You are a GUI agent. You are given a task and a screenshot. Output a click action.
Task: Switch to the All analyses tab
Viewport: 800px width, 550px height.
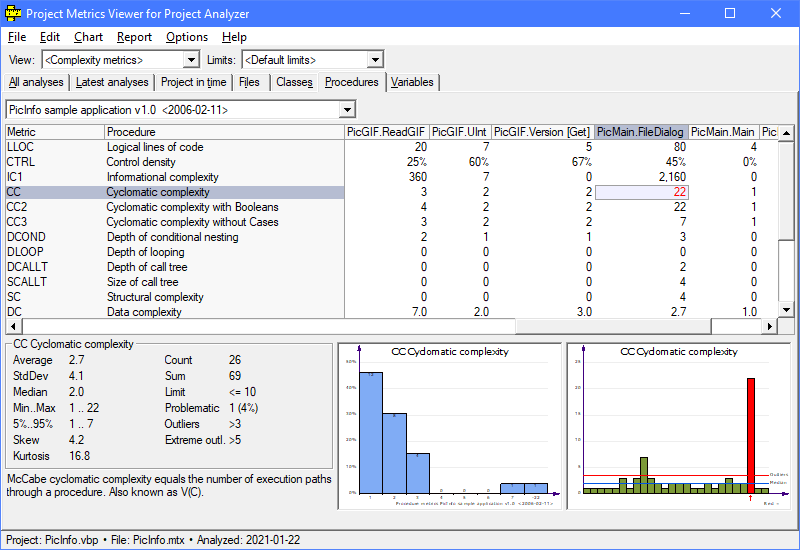[36, 82]
